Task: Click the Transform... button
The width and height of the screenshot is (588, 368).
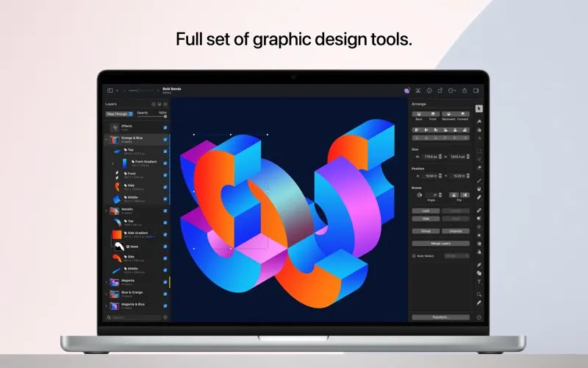Action: (x=440, y=317)
